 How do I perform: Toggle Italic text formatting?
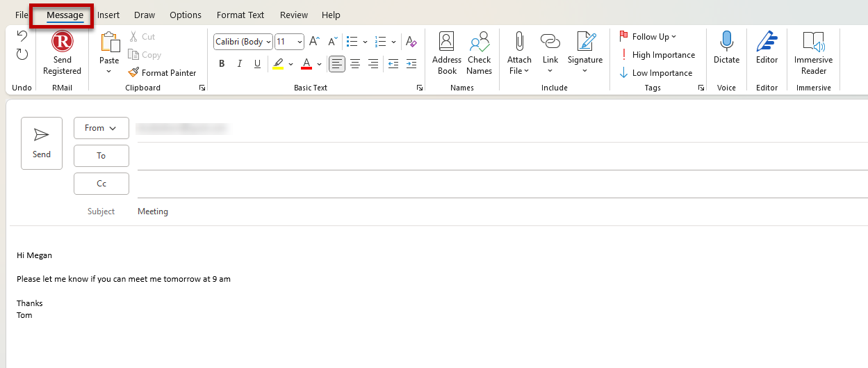coord(240,64)
